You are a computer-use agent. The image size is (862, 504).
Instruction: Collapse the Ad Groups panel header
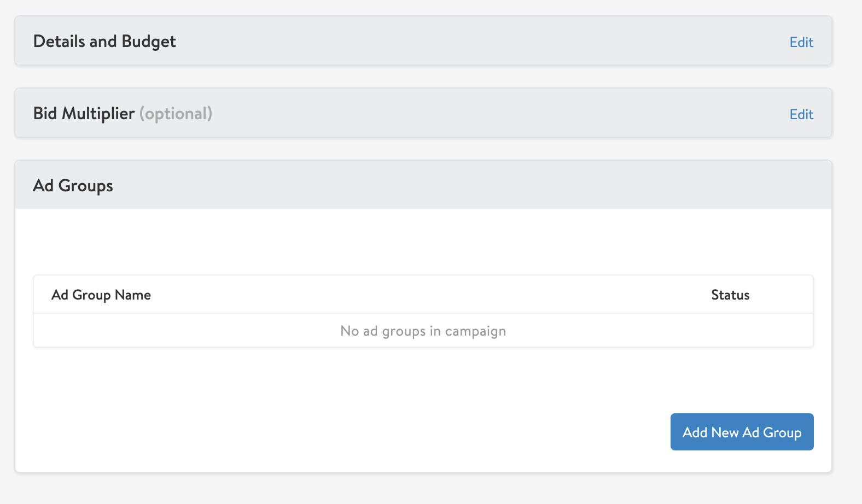tap(423, 185)
